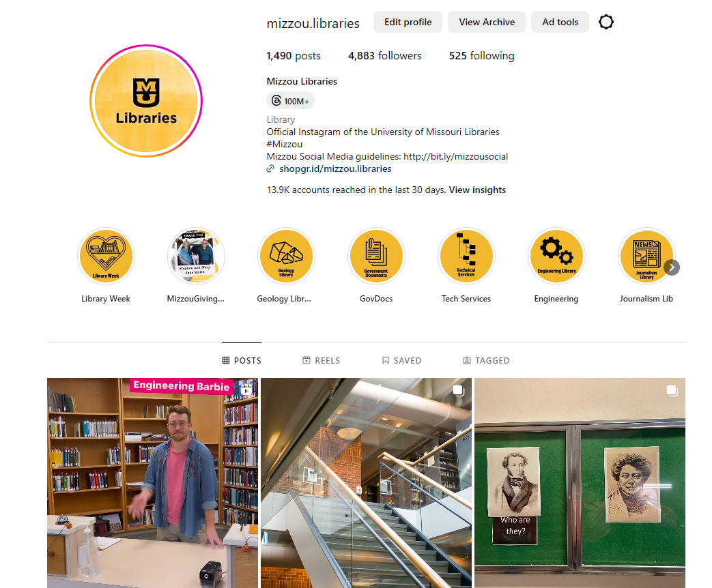Open the Library Week story highlight
This screenshot has height=588, width=712.
106,256
